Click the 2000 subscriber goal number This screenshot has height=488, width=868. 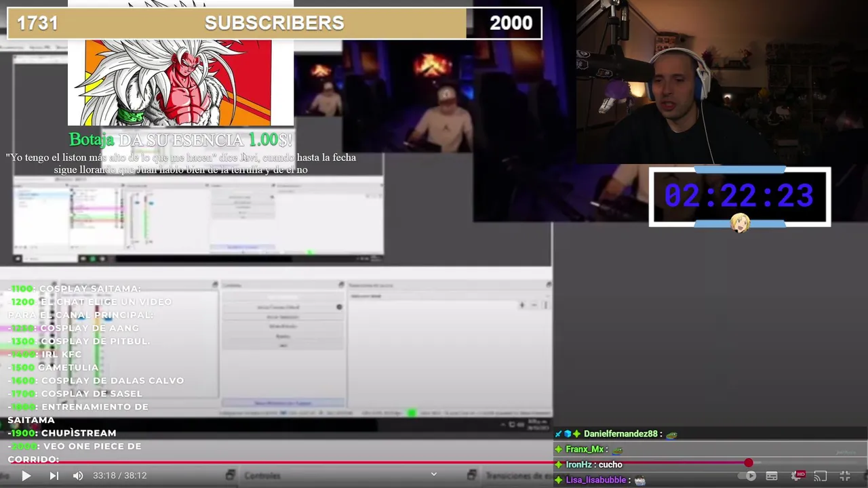point(511,23)
